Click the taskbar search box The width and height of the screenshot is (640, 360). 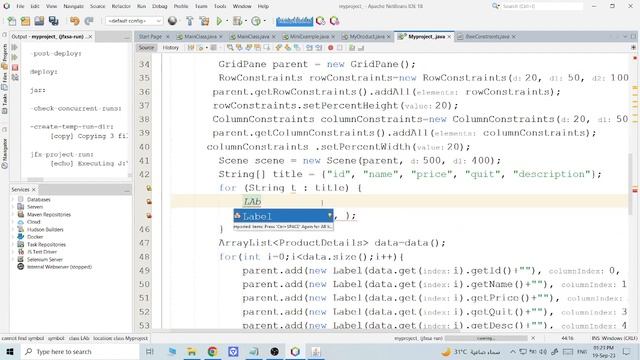pos(80,351)
